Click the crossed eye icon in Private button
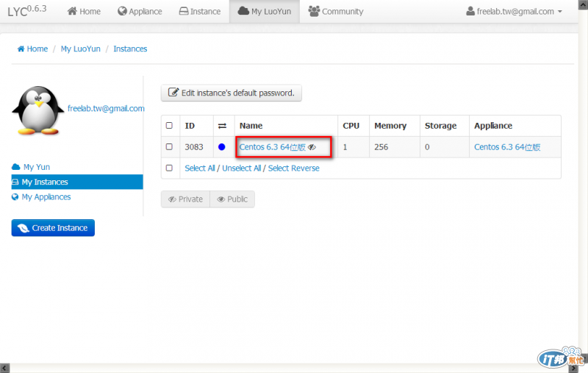The image size is (588, 373). (172, 199)
